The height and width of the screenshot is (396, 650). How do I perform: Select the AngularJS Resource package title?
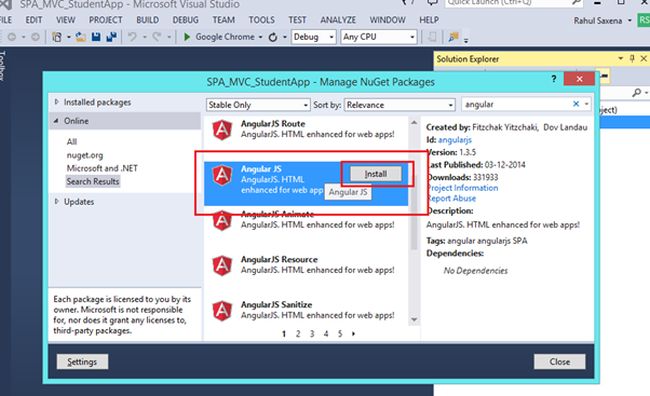[x=279, y=259]
